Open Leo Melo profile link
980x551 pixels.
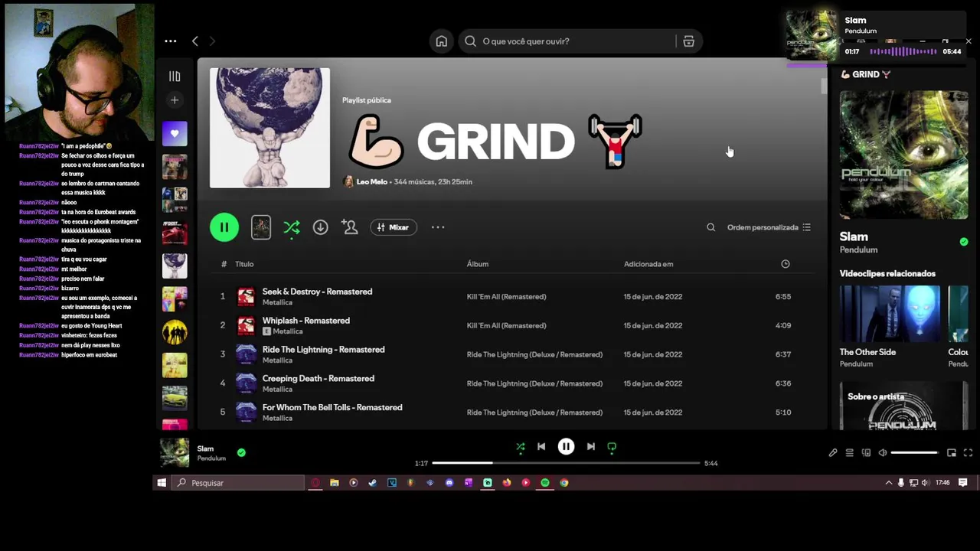371,182
